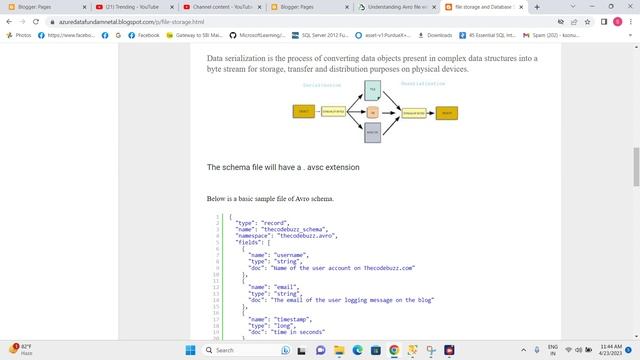
Task: Open the Microsoft Store taskbar icon
Action: click(376, 350)
